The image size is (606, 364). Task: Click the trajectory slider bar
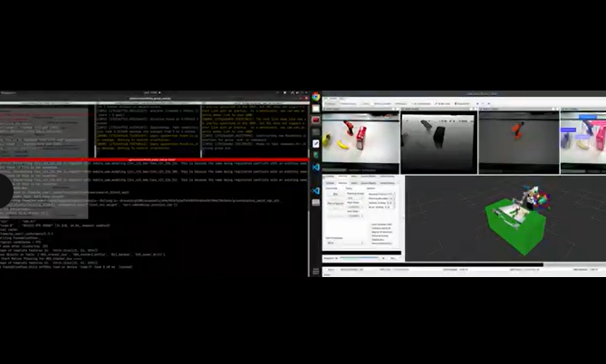coord(358,258)
